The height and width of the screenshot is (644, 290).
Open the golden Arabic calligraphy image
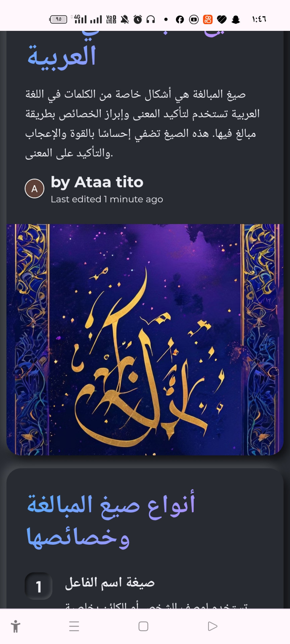click(x=145, y=339)
